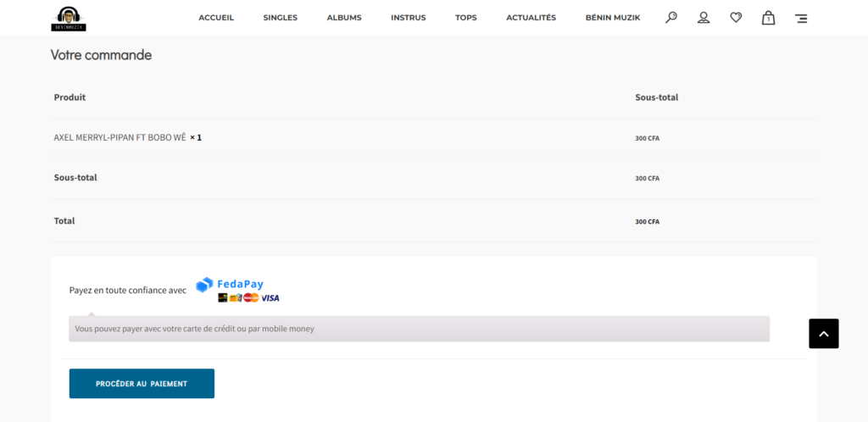
Task: Click the credit card payment description box
Action: point(419,329)
